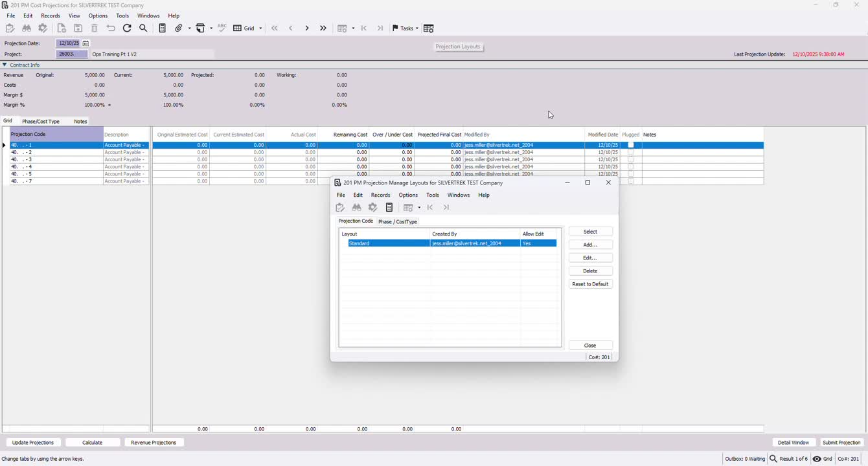The width and height of the screenshot is (868, 466).
Task: Click binoculars icon in Manage Layouts dialog
Action: 357,208
